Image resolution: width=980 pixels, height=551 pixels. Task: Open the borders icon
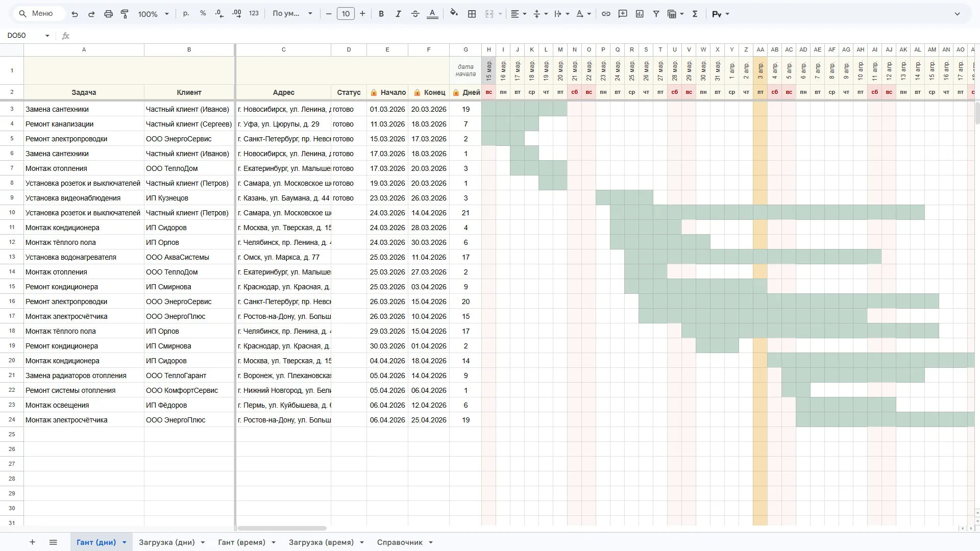pos(472,14)
